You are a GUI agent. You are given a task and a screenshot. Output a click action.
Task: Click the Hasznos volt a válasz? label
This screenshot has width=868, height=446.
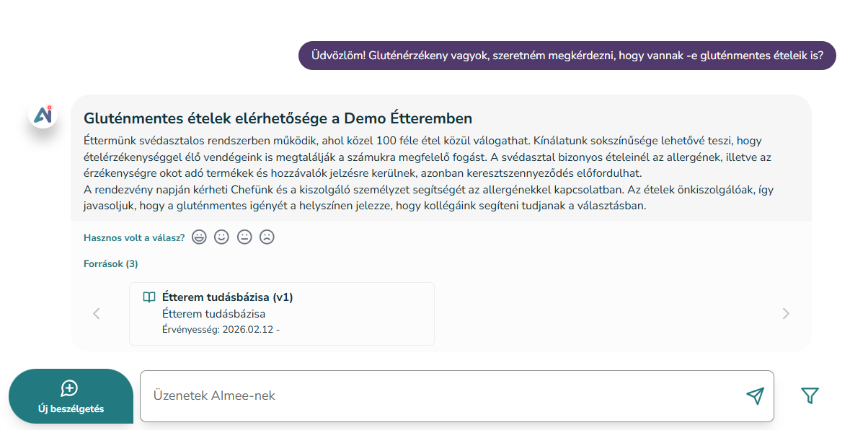[x=134, y=237]
